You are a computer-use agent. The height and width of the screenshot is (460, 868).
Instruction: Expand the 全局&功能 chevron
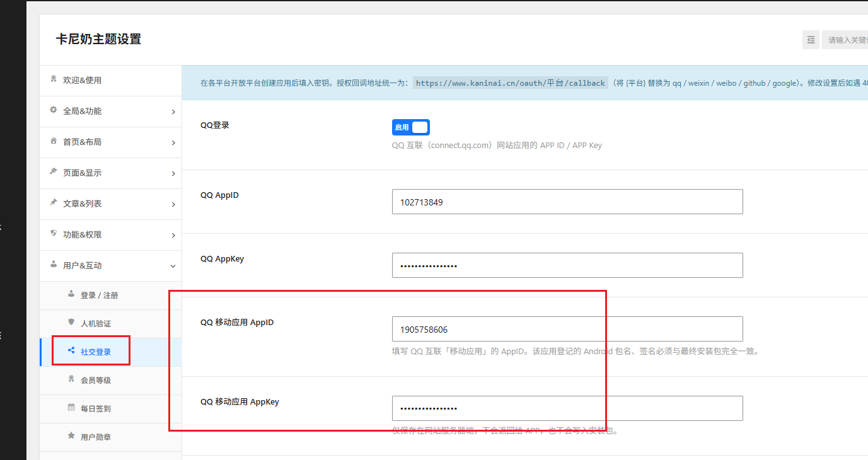(x=173, y=112)
